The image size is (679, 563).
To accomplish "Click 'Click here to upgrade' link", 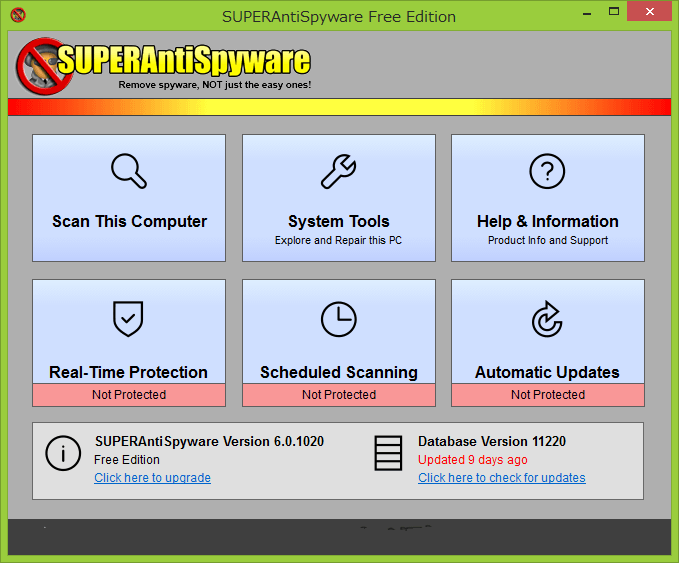I will click(x=152, y=478).
